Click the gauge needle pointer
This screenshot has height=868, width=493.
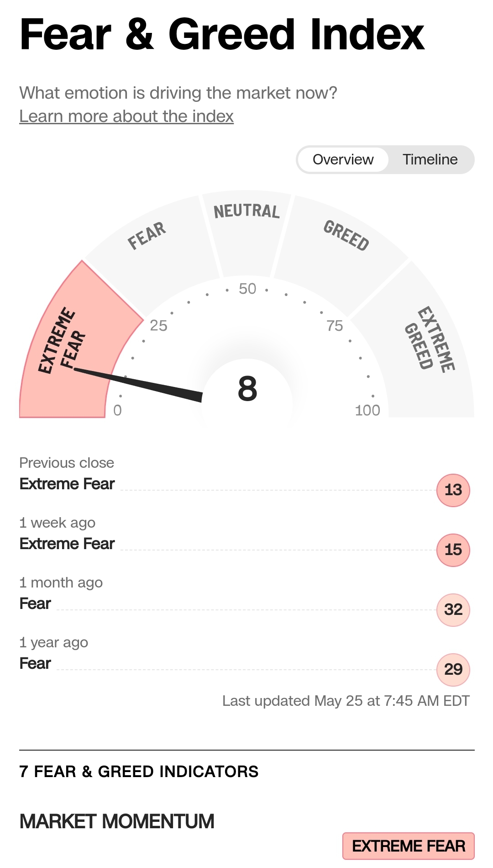(137, 384)
